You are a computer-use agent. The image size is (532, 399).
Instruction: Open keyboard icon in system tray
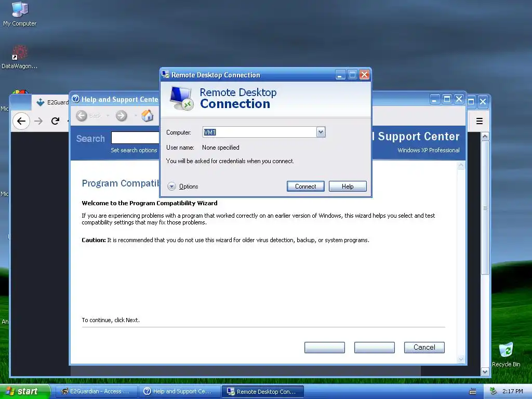(473, 392)
